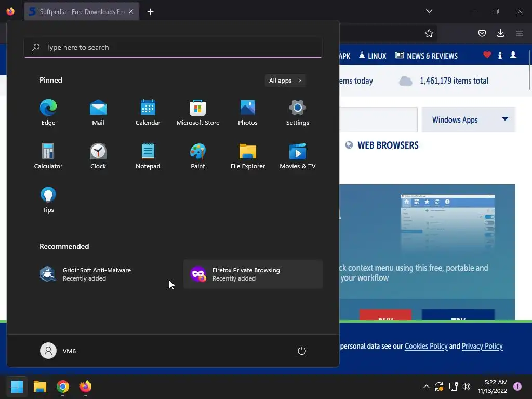532x399 pixels.
Task: Click the power button in Start menu
Action: 302,351
